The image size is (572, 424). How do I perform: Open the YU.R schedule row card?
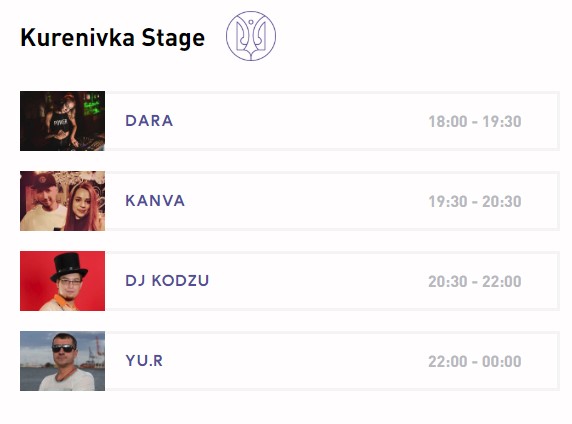pyautogui.click(x=290, y=361)
